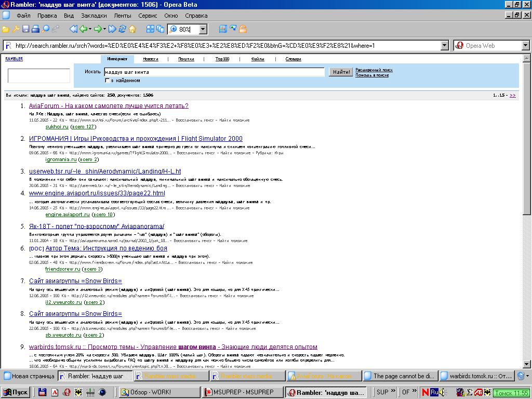This screenshot has width=532, height=399.
Task: Click the orange padlock icon in the toolbar
Action: (243, 29)
